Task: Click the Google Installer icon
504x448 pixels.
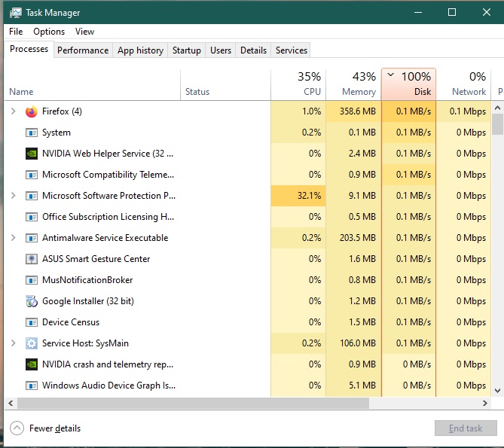Action: (32, 301)
